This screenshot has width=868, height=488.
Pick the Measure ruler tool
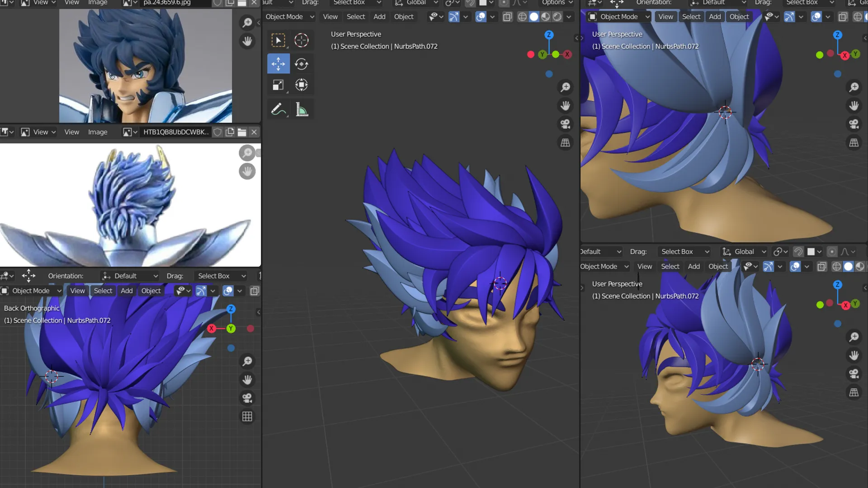coord(302,109)
